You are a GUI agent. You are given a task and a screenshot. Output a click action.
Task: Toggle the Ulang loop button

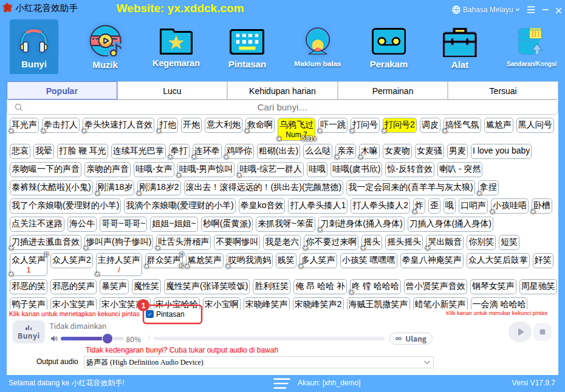411,339
